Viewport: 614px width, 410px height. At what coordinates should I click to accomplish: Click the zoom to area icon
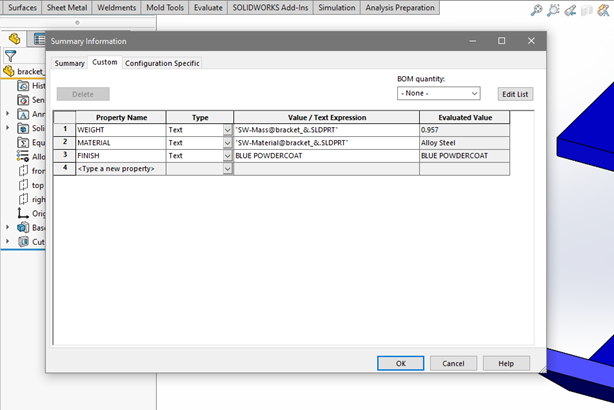[553, 10]
